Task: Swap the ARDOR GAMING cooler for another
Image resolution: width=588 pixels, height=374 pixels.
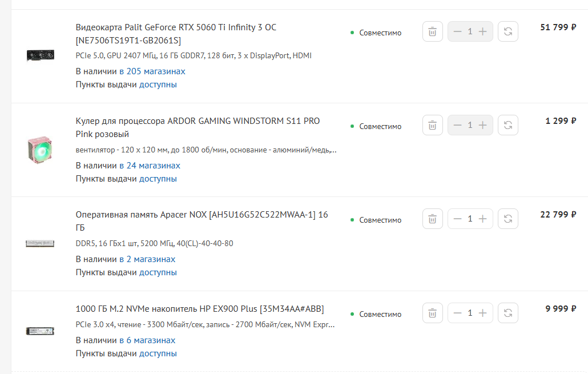Action: pyautogui.click(x=508, y=125)
